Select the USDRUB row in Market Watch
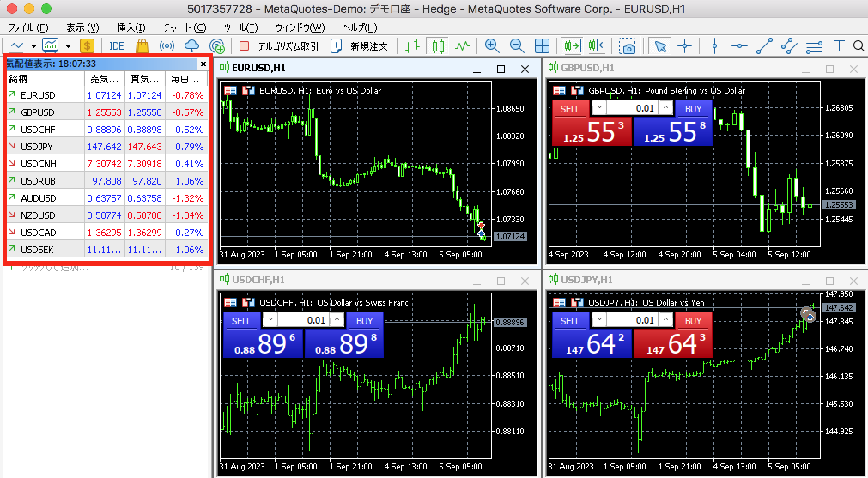This screenshot has height=478, width=868. click(107, 181)
